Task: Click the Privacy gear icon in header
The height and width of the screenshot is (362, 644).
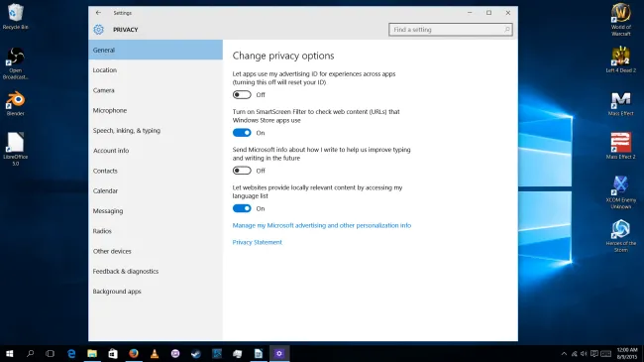Action: tap(98, 30)
